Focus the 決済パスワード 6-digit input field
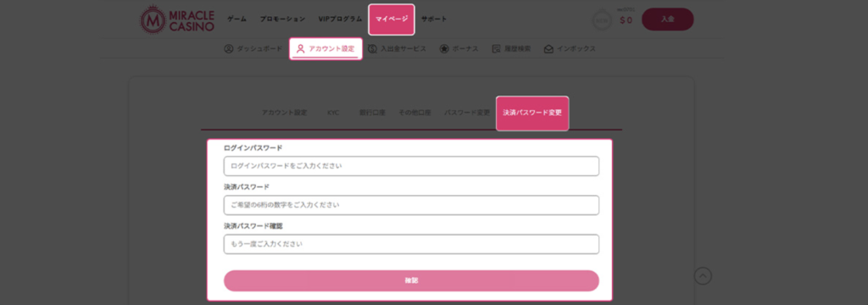The width and height of the screenshot is (868, 305). tap(411, 205)
